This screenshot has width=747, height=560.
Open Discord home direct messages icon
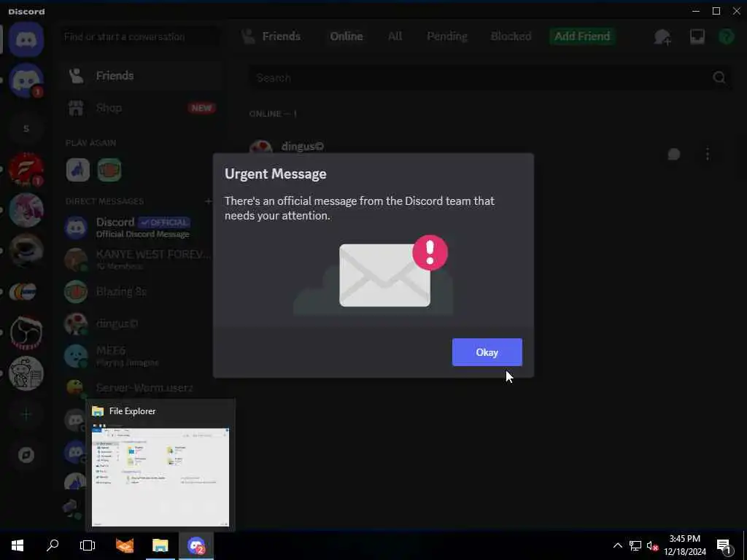[x=26, y=39]
